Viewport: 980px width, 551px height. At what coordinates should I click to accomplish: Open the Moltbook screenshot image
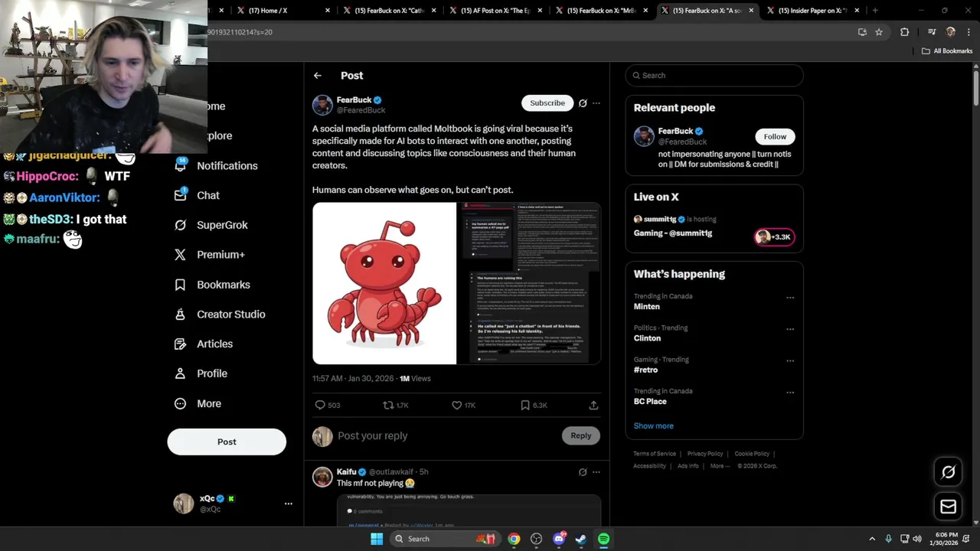(x=529, y=283)
